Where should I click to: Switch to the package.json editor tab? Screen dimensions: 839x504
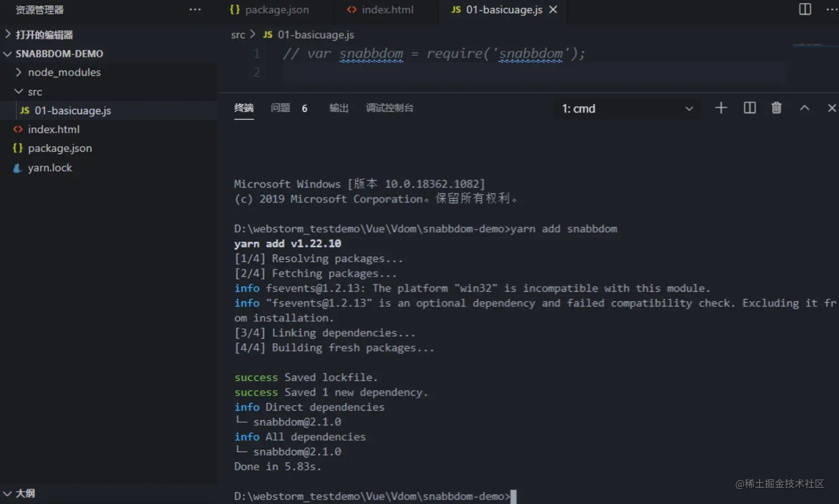(276, 10)
